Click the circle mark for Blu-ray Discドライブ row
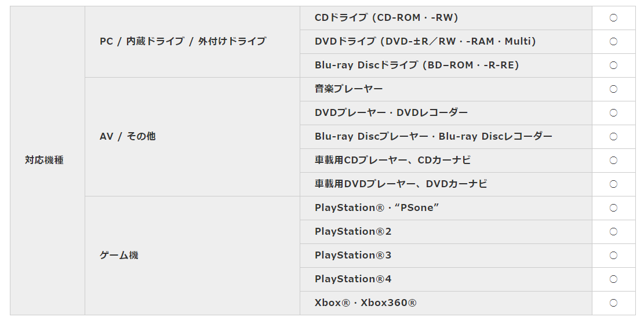This screenshot has height=324, width=644. [x=613, y=65]
